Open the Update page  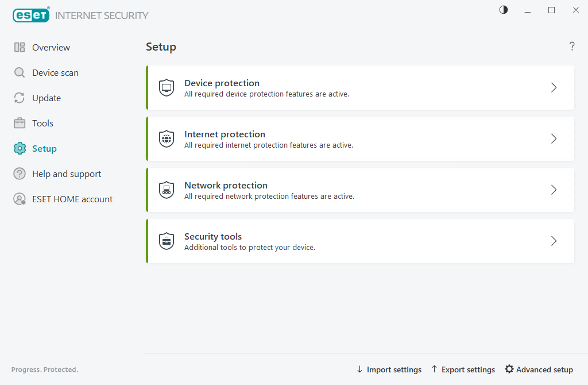click(47, 98)
